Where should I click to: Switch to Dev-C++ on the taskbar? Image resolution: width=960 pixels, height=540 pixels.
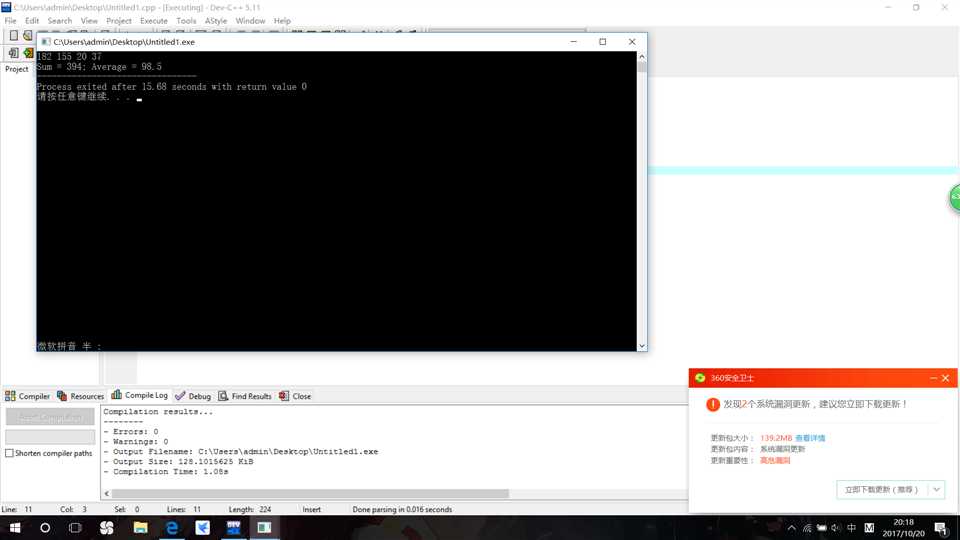click(233, 528)
